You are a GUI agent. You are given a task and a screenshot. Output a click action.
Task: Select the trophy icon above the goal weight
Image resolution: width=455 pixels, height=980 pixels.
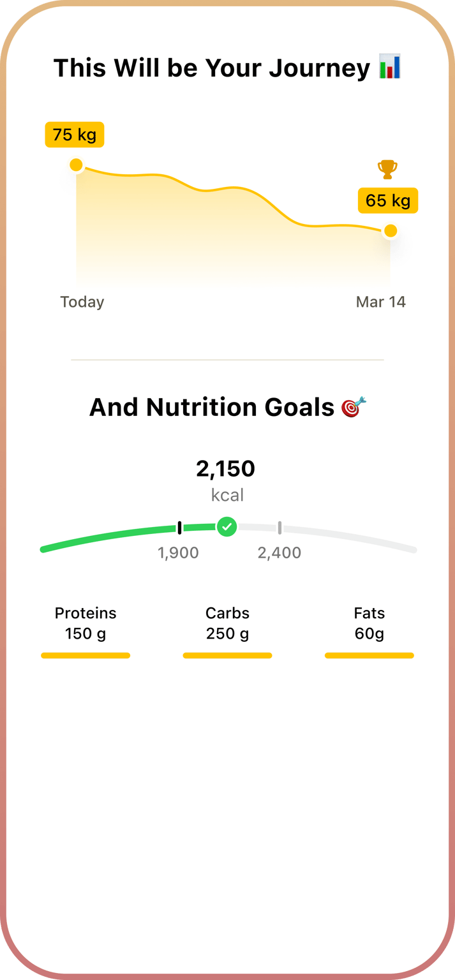pyautogui.click(x=387, y=168)
